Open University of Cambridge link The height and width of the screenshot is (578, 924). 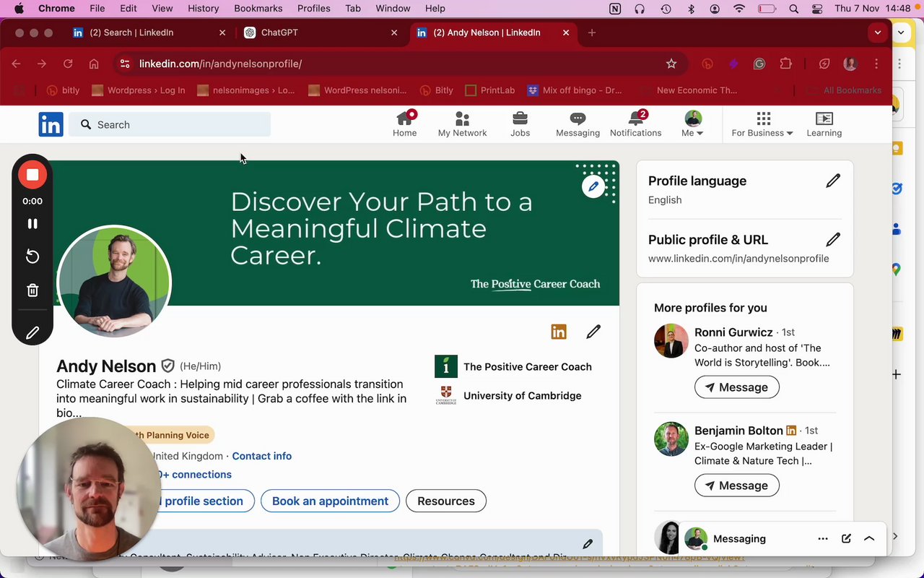click(508, 395)
